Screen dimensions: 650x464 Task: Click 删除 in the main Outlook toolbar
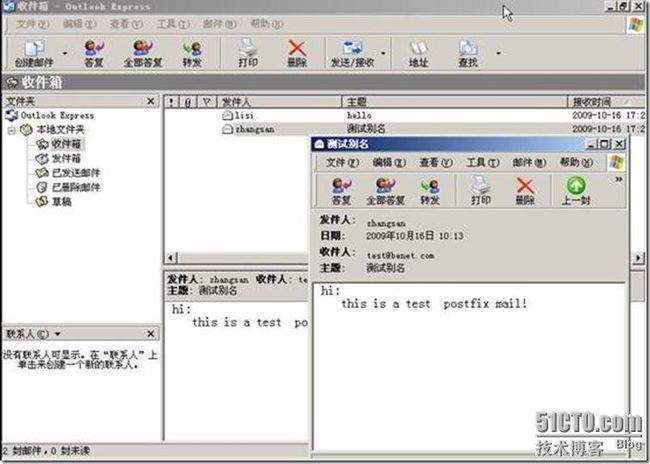click(297, 53)
